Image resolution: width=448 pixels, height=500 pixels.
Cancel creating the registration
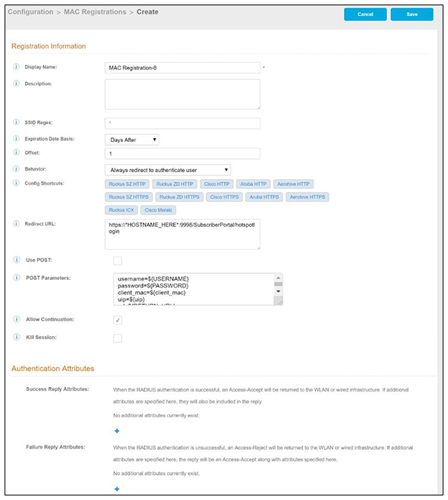tap(365, 14)
